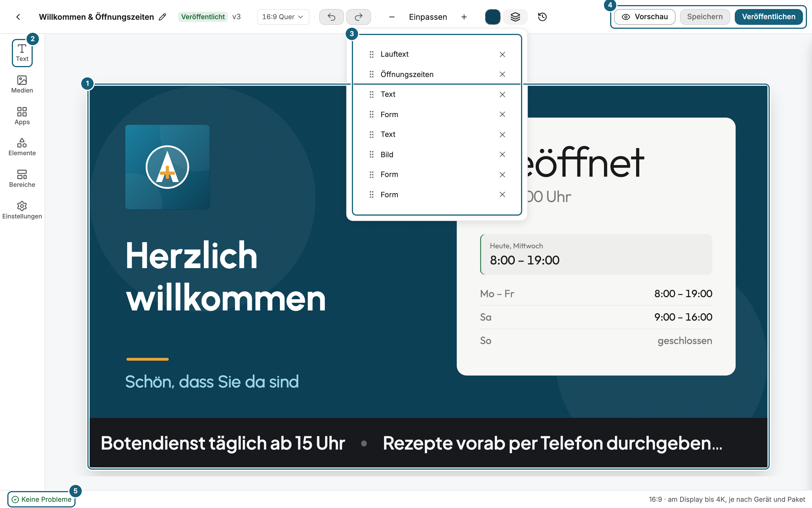Edit the title with the pencil icon
Screen dimensions: 812x508
(x=162, y=17)
